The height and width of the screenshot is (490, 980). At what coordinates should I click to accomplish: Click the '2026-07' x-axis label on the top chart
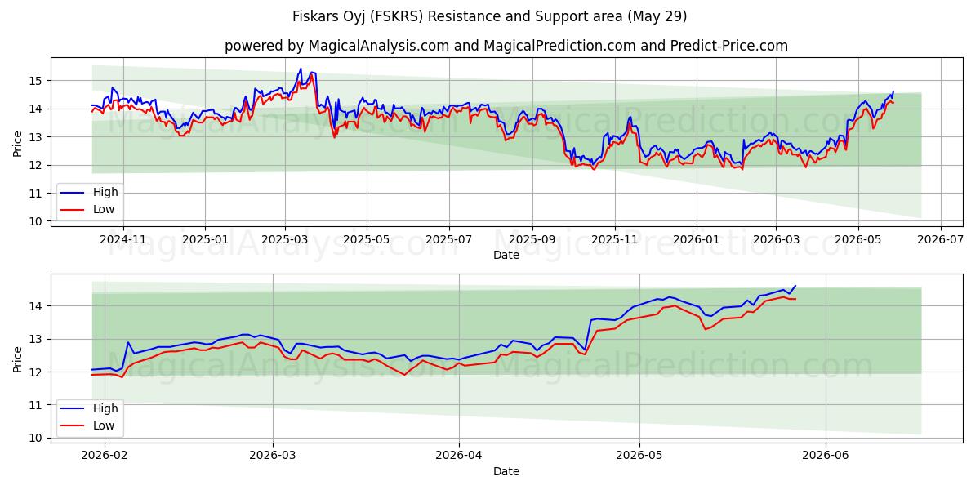pos(940,240)
